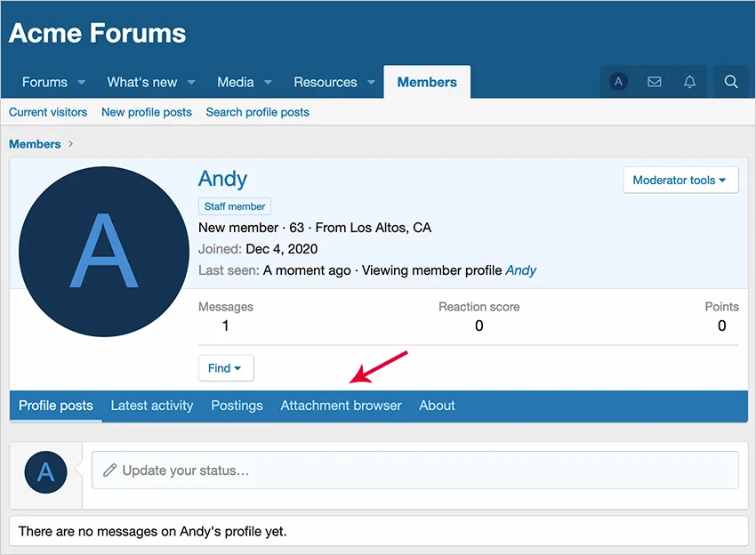Image resolution: width=756 pixels, height=555 pixels.
Task: Open the user account avatar in navbar
Action: click(x=619, y=82)
